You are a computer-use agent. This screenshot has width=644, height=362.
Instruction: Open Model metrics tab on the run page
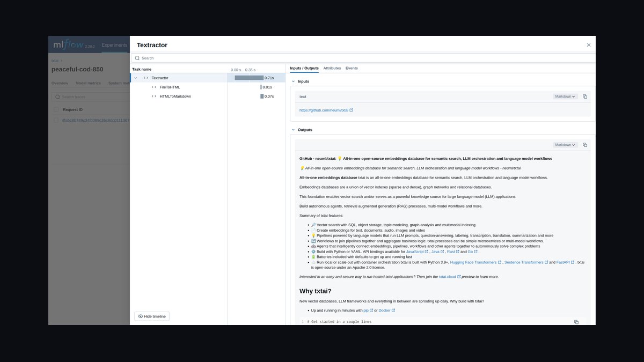(x=88, y=83)
